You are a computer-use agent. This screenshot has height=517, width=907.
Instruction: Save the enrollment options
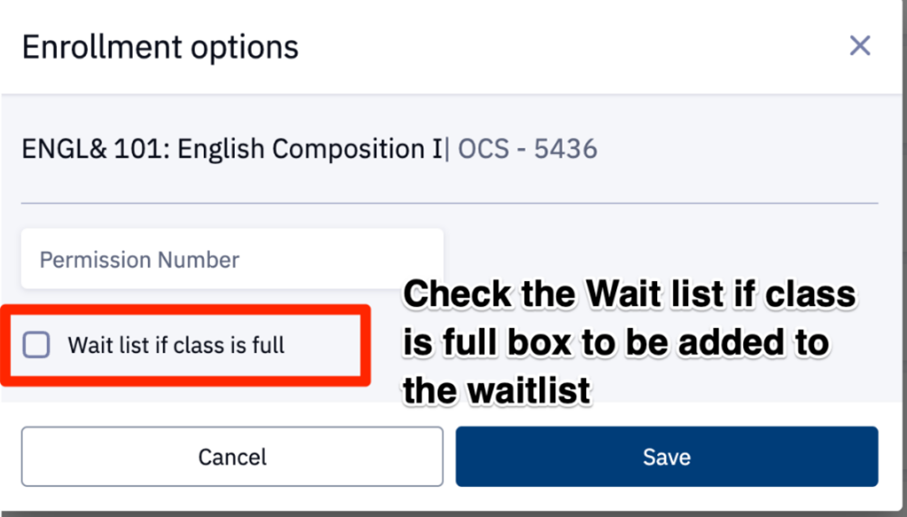click(666, 457)
